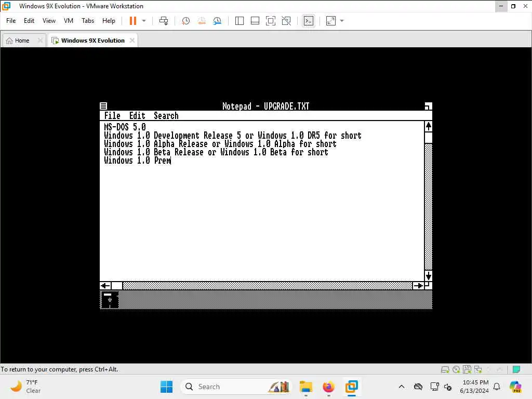Open the clock showing 10:45 PM
Screen dimensions: 532x399
pyautogui.click(x=475, y=387)
